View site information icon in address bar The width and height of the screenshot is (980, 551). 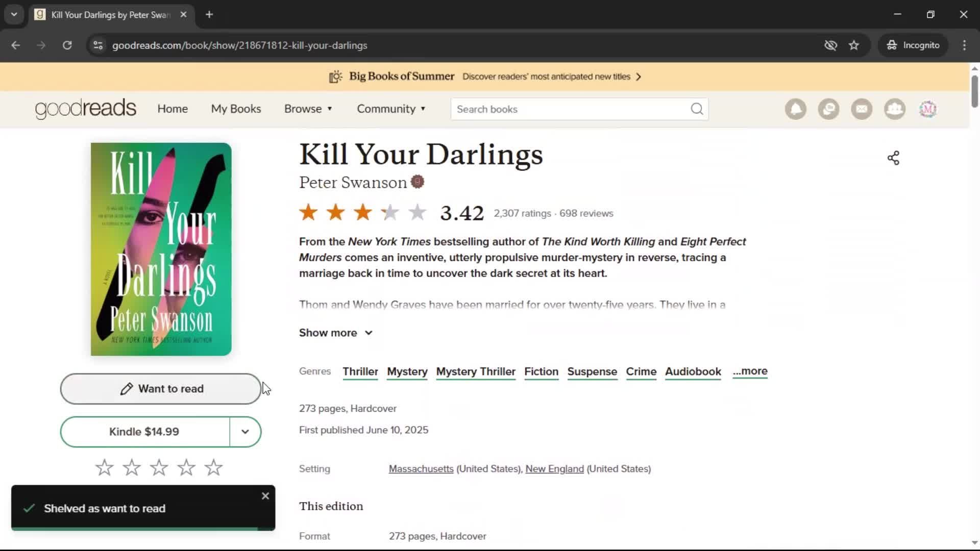98,45
